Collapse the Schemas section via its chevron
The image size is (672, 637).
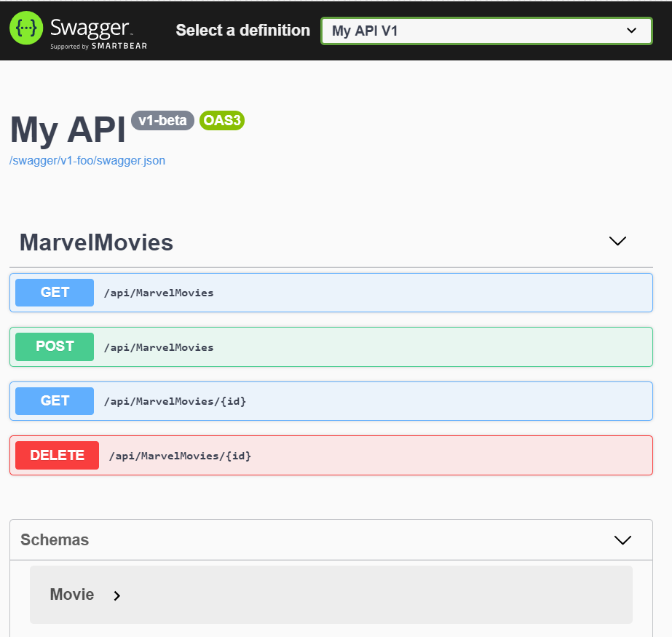[x=622, y=539]
